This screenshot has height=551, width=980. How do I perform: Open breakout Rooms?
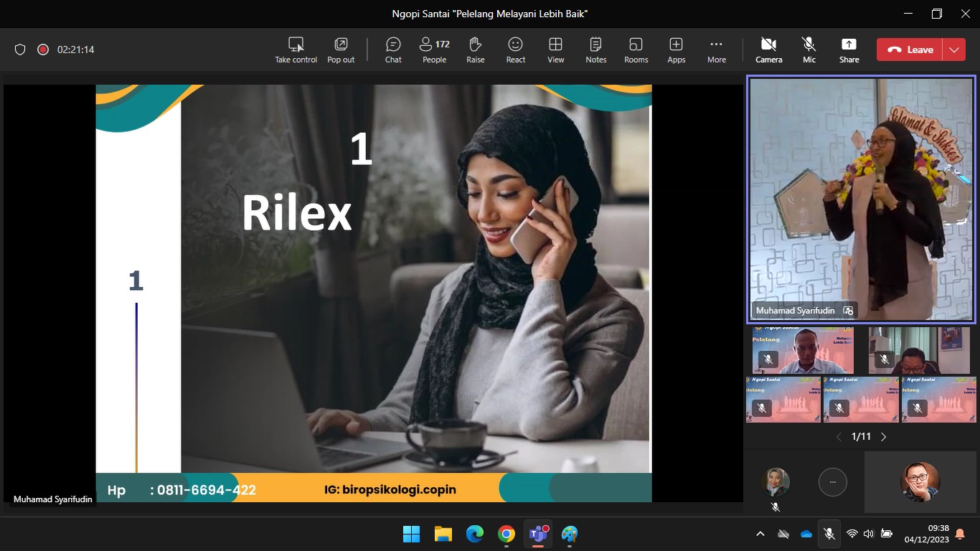click(636, 50)
